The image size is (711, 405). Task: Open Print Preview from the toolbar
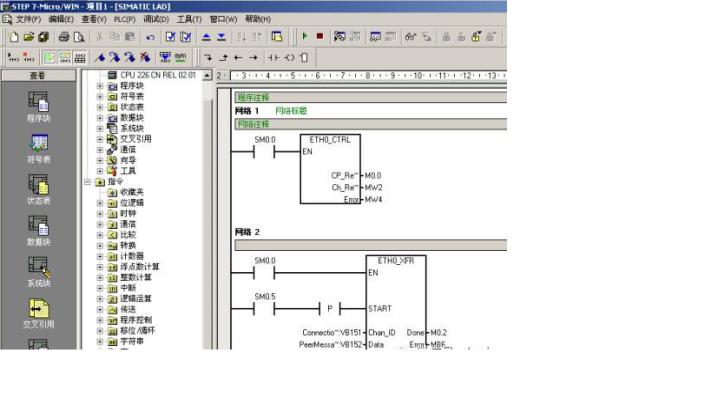(x=79, y=37)
